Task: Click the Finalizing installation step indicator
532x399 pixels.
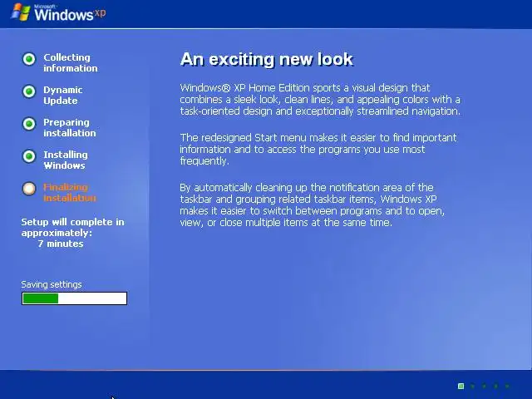Action: pos(29,189)
